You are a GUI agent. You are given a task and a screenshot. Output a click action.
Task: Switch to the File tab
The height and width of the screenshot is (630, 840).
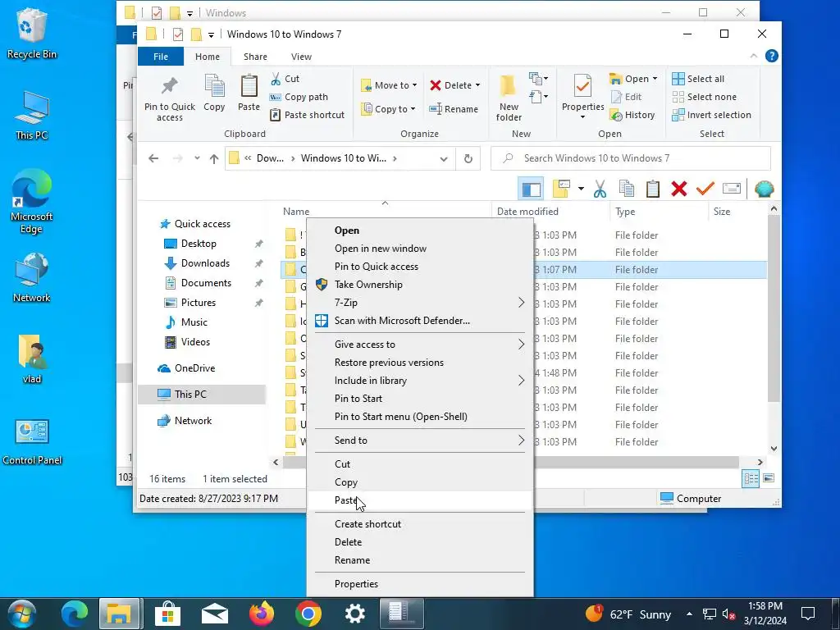coord(161,57)
